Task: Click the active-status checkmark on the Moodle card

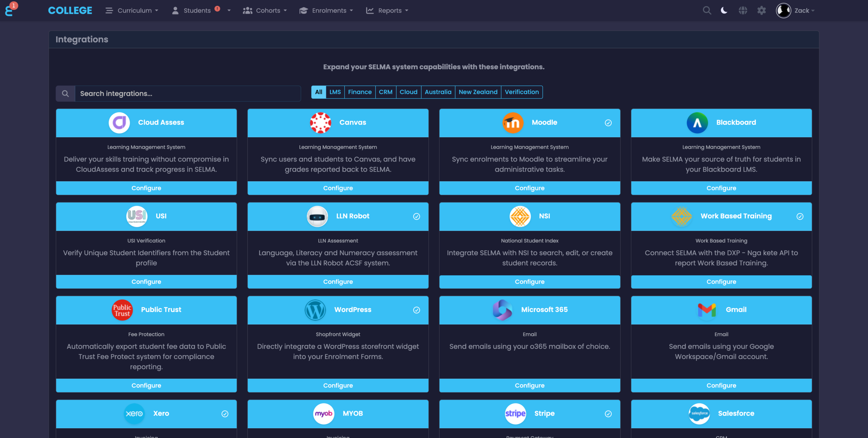Action: [608, 123]
